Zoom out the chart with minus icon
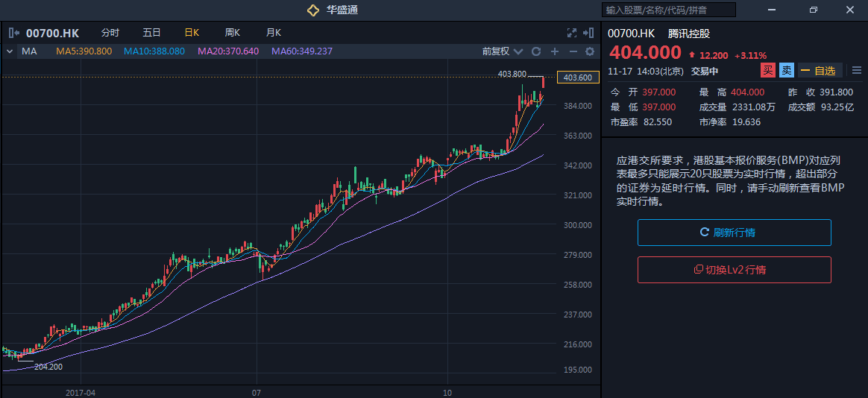 click(573, 51)
